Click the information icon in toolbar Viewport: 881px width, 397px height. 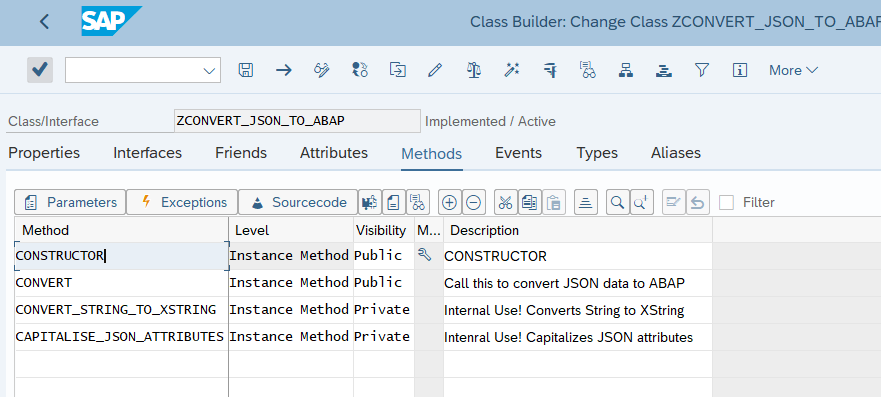pos(740,70)
